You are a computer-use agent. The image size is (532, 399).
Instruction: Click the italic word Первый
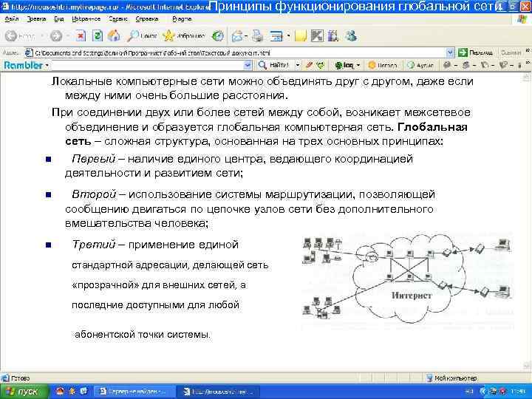tap(93, 159)
